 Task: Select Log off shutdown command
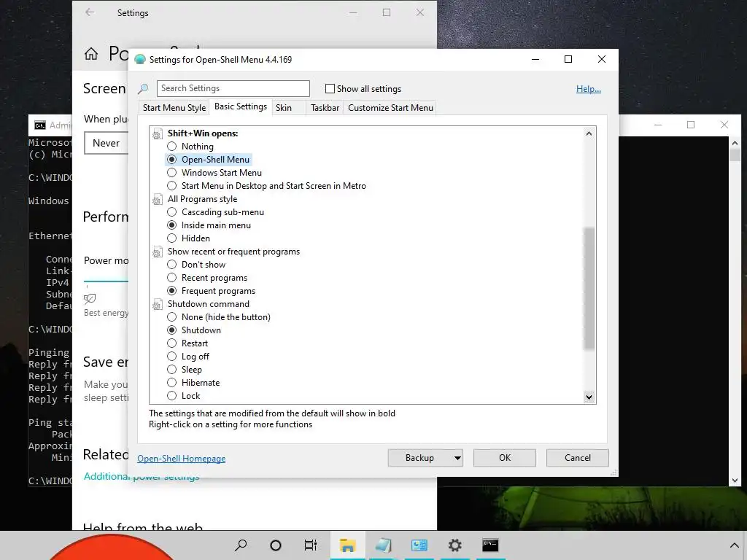(x=171, y=357)
